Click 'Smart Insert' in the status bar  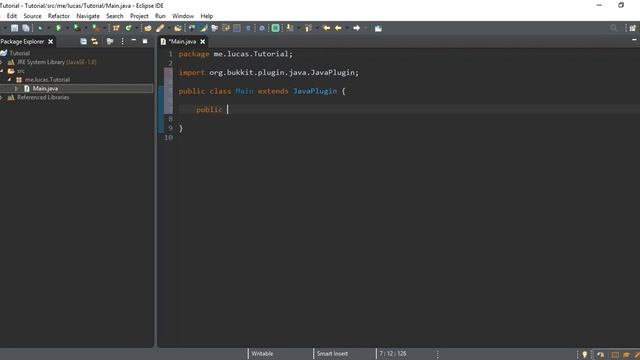coord(332,354)
